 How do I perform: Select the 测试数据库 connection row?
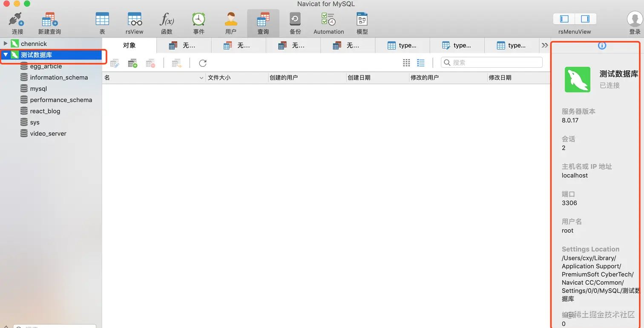pyautogui.click(x=51, y=55)
